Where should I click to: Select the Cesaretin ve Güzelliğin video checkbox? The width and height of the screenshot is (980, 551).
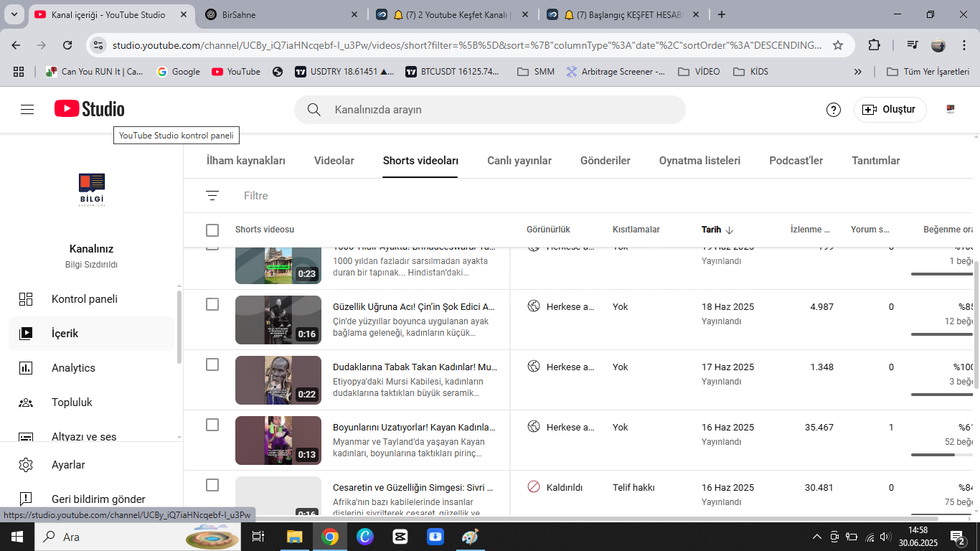point(212,486)
